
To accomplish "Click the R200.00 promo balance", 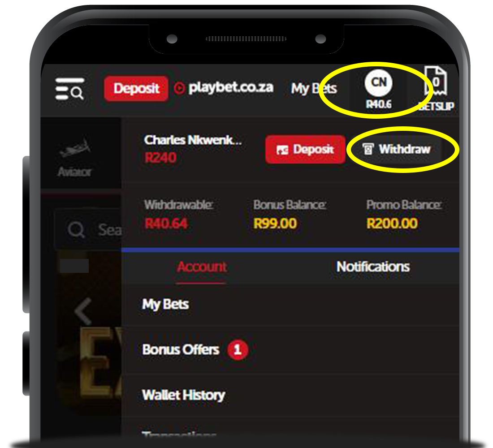I will point(392,224).
